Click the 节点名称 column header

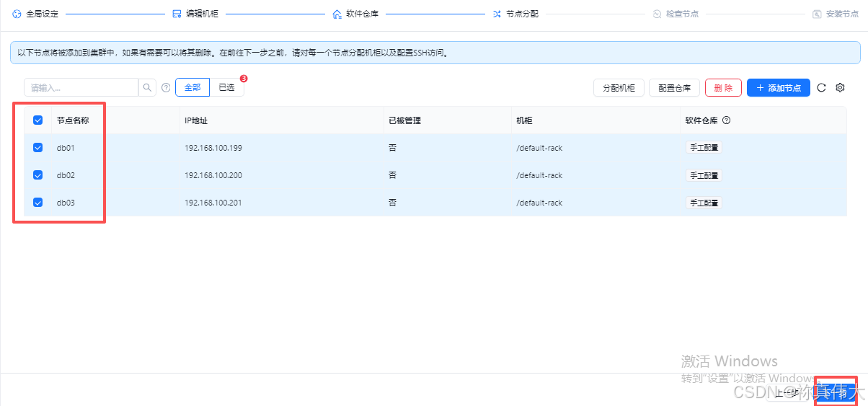tap(73, 120)
